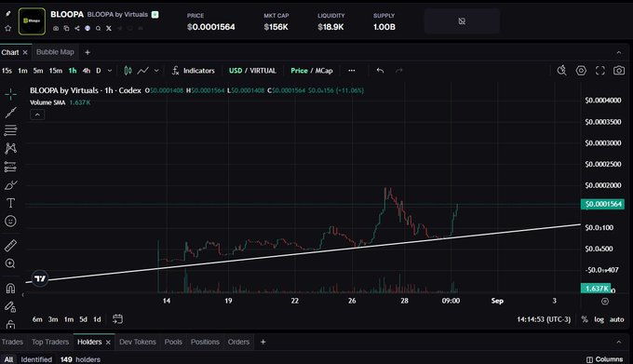The image size is (633, 364).
Task: Select the ruler measure tool
Action: pos(10,245)
